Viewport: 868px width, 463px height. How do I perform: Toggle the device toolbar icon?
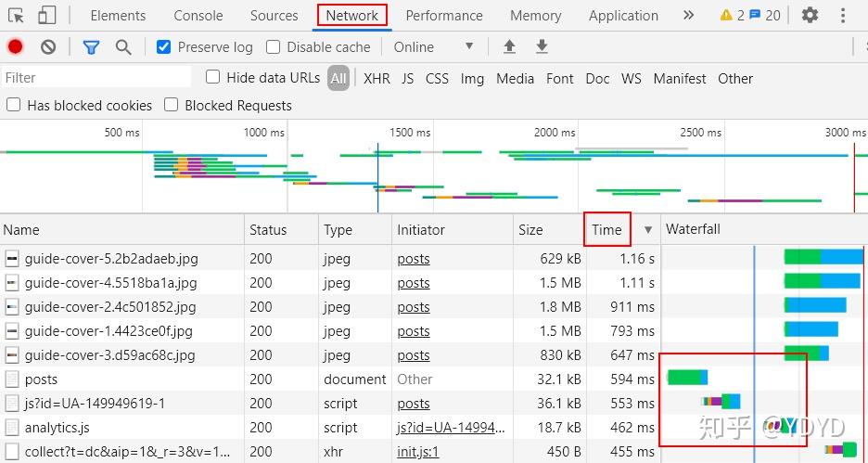point(47,15)
